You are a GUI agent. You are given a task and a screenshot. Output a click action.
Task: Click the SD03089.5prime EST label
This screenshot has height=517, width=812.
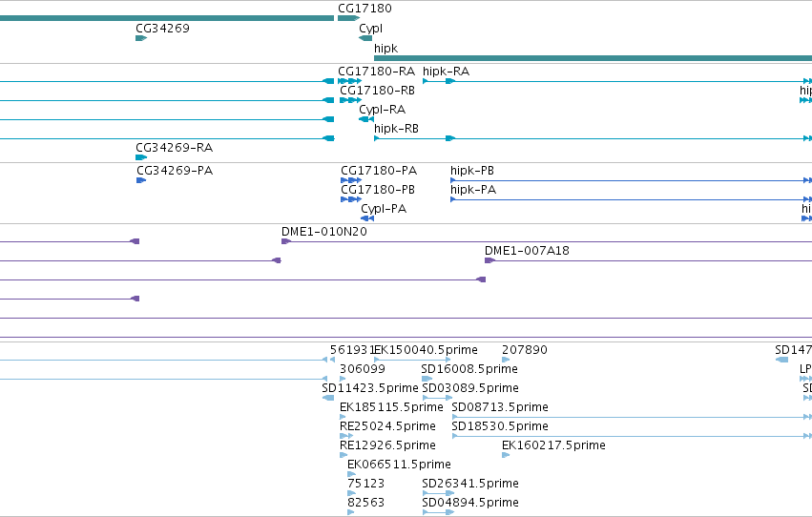[470, 388]
